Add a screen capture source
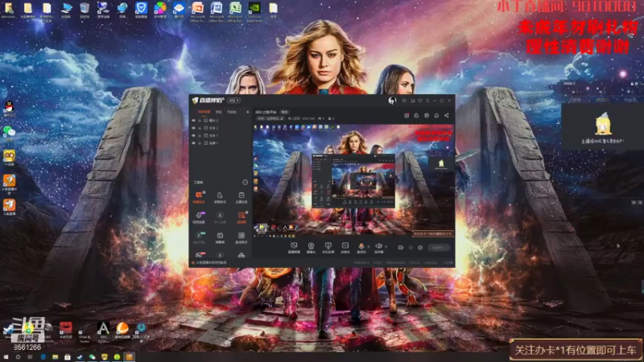This screenshot has height=362, width=644. click(294, 248)
